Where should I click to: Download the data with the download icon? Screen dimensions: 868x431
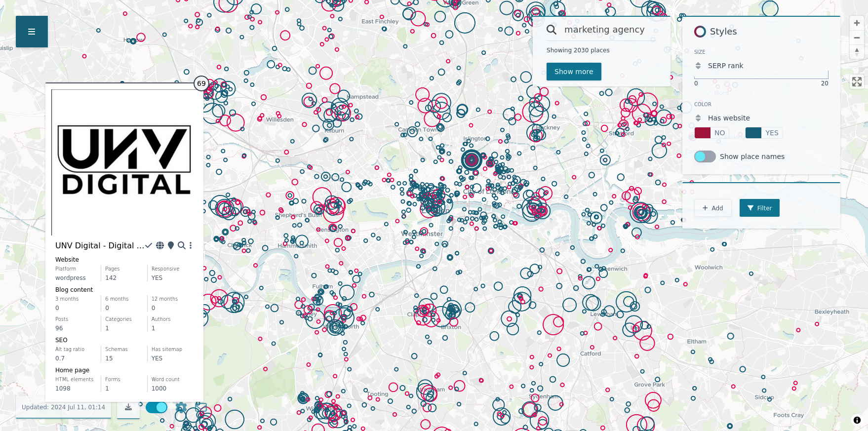pyautogui.click(x=128, y=407)
